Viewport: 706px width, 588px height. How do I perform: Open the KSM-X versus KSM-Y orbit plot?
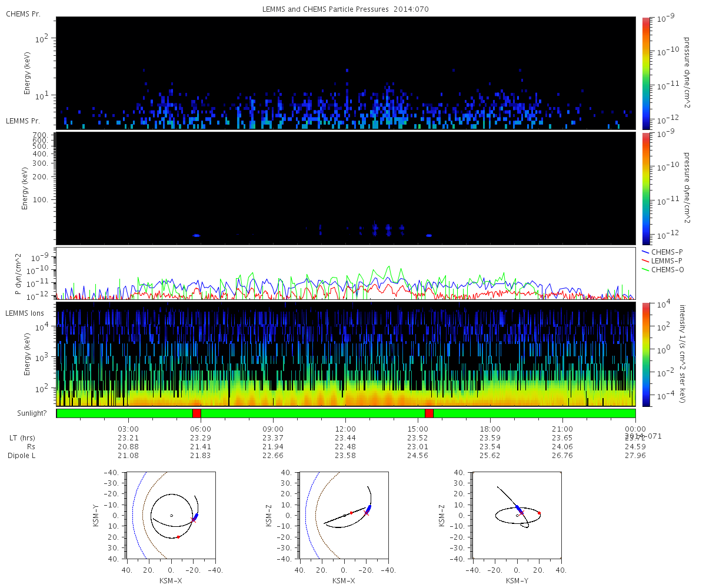click(x=171, y=516)
